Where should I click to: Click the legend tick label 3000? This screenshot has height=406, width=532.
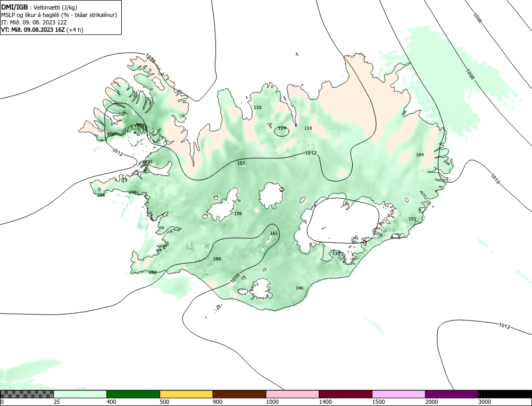485,402
